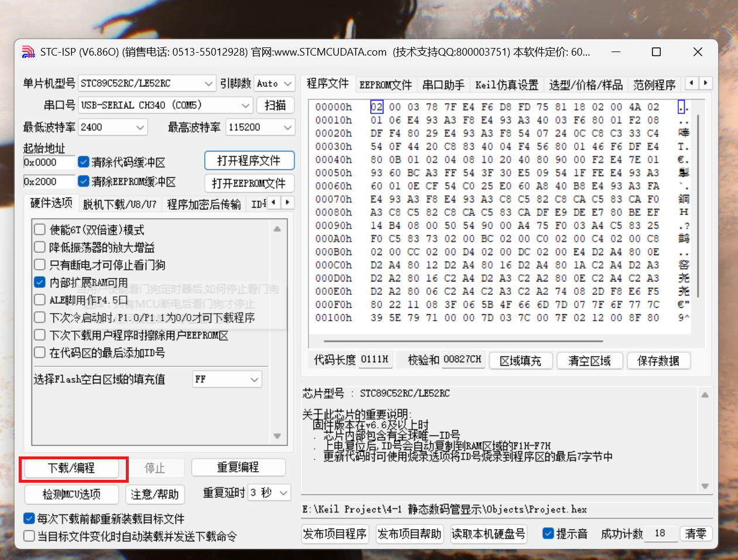This screenshot has width=738, height=560.
Task: Switch to the 程序文件 tab
Action: click(328, 84)
